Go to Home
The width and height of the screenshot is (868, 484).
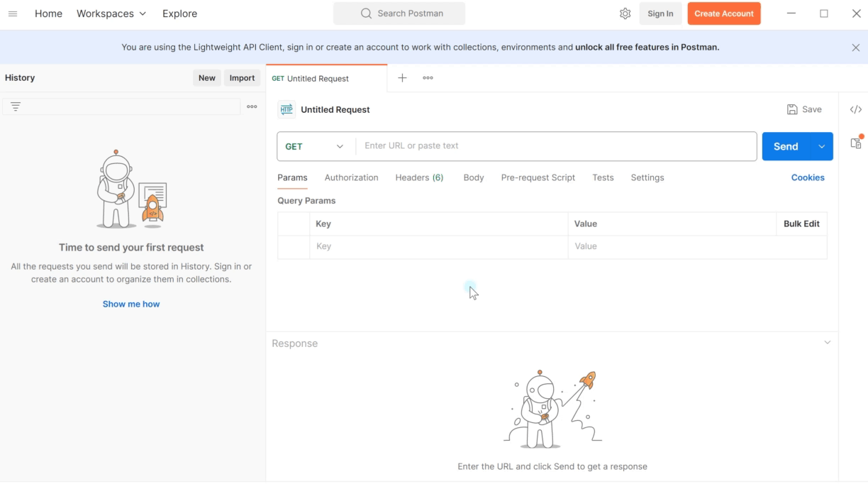[48, 13]
